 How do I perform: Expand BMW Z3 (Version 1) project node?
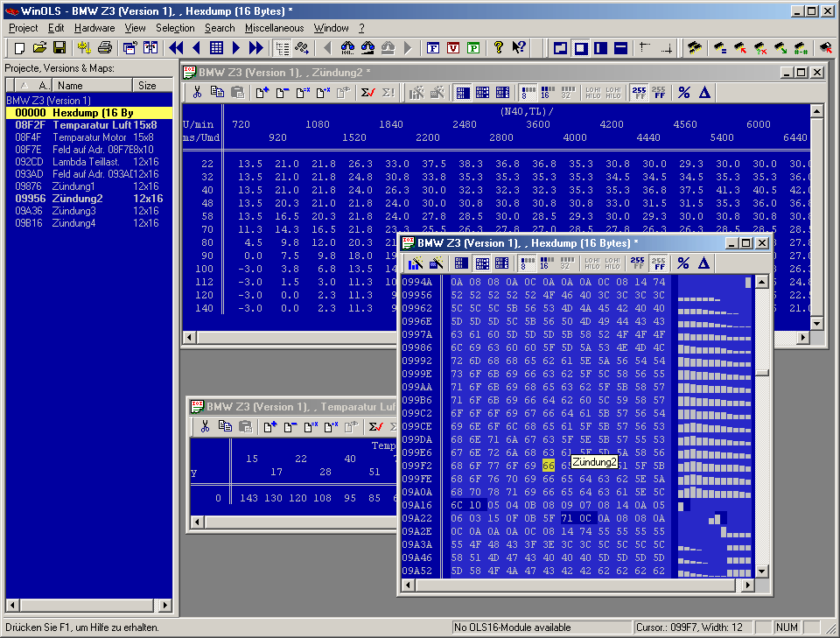(x=49, y=101)
